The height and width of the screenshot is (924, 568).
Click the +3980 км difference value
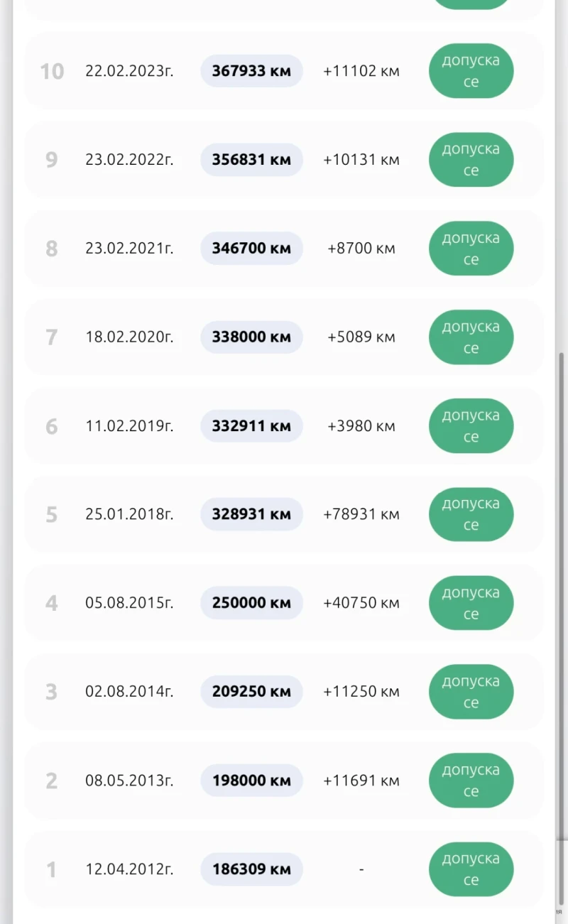click(361, 426)
